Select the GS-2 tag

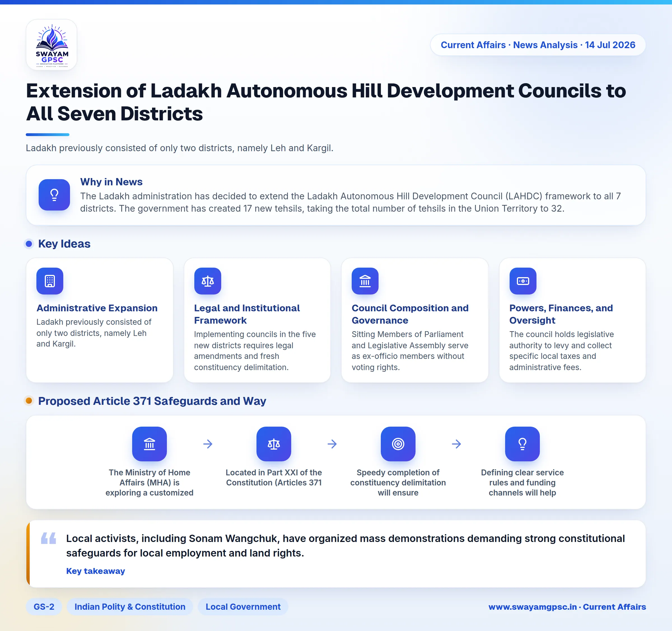(x=44, y=607)
